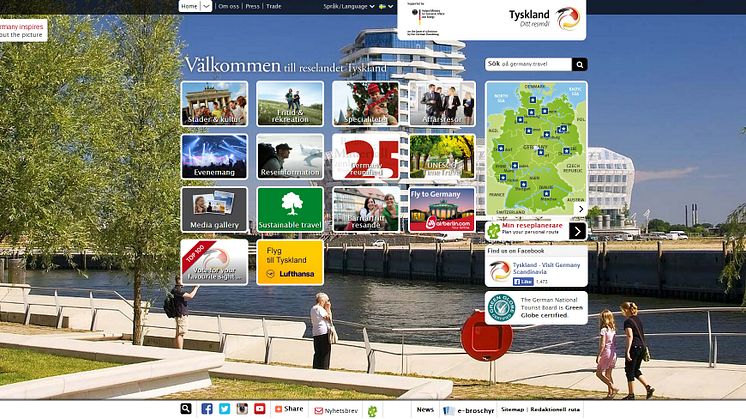The width and height of the screenshot is (746, 419).
Task: Open the Om oss menu item
Action: 228,6
